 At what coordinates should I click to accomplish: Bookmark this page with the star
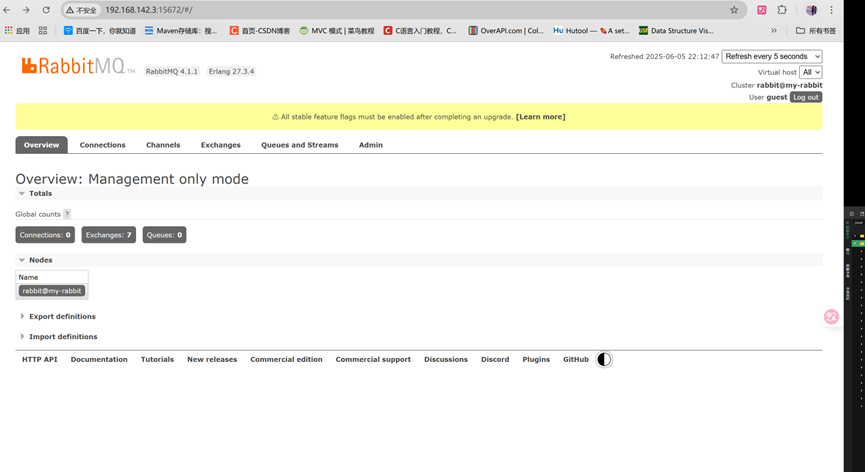tap(734, 10)
